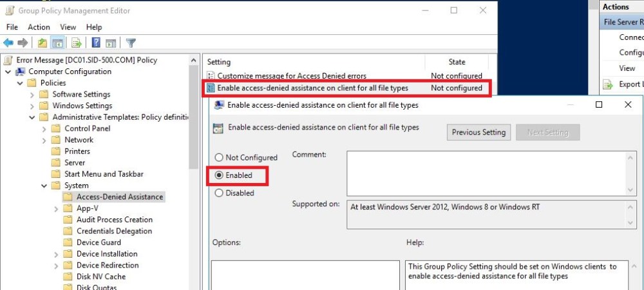Select the Credentials Delegation folder

[114, 231]
